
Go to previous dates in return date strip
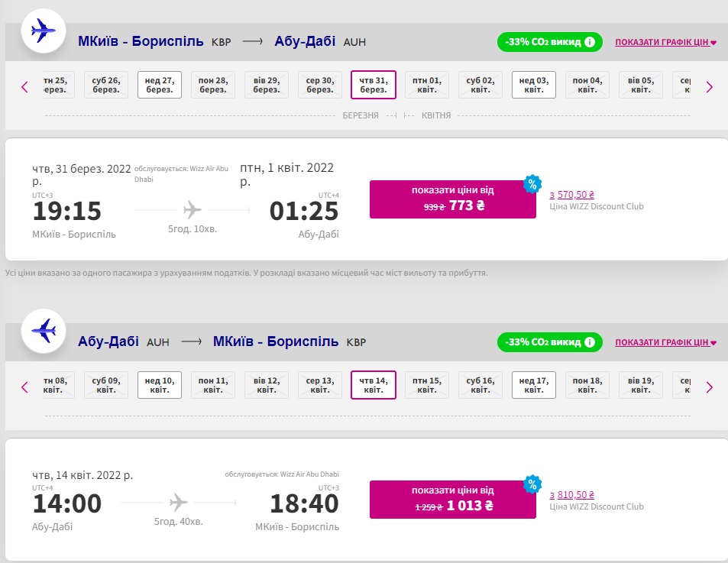click(x=24, y=387)
